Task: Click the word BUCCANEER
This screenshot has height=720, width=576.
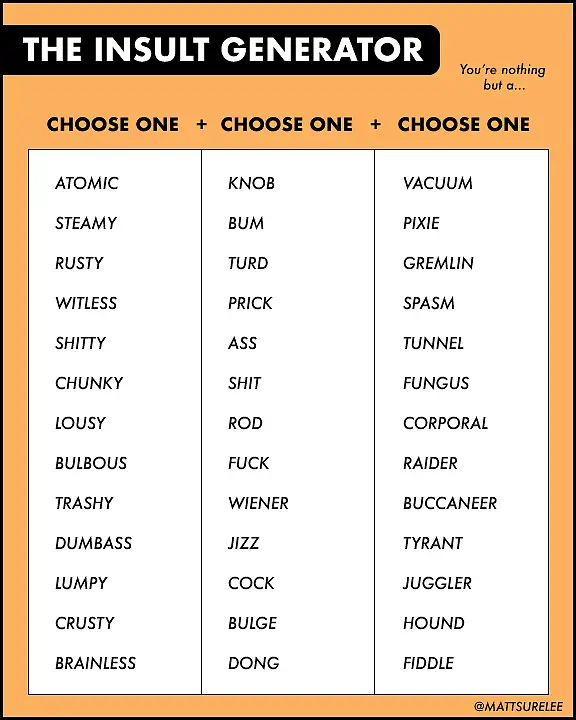Action: coord(450,503)
